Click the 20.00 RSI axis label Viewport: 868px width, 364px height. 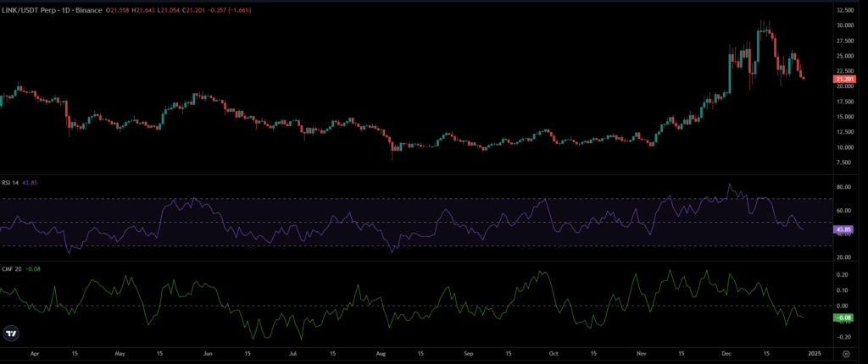[843, 257]
